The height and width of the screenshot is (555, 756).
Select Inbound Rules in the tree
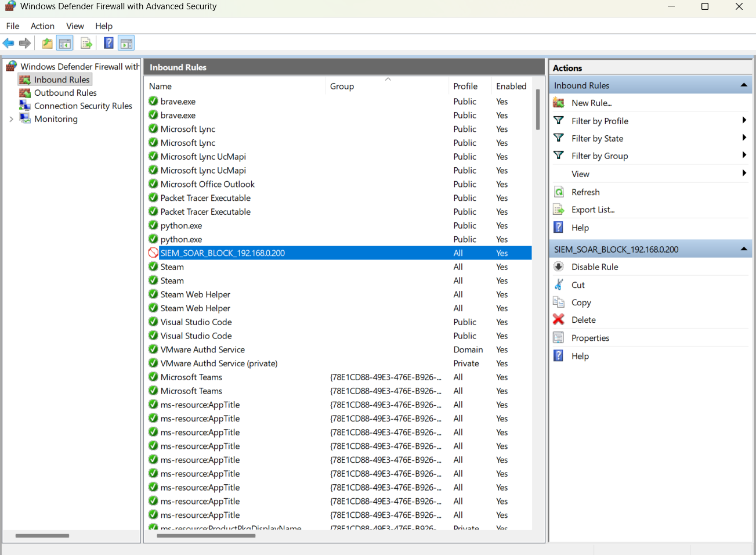62,80
